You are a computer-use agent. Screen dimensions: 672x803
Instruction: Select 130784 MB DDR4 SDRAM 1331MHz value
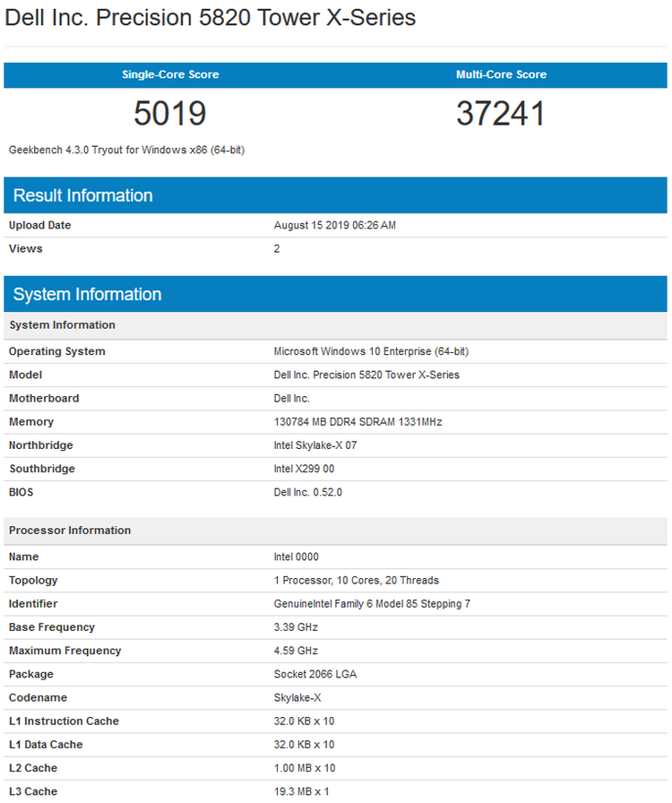click(x=358, y=422)
